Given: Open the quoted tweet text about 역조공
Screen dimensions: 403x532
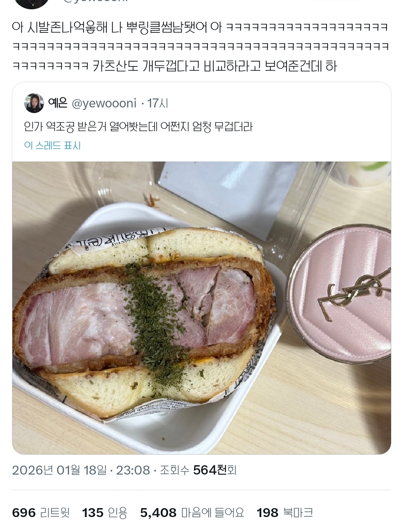Looking at the screenshot, I should (138, 127).
